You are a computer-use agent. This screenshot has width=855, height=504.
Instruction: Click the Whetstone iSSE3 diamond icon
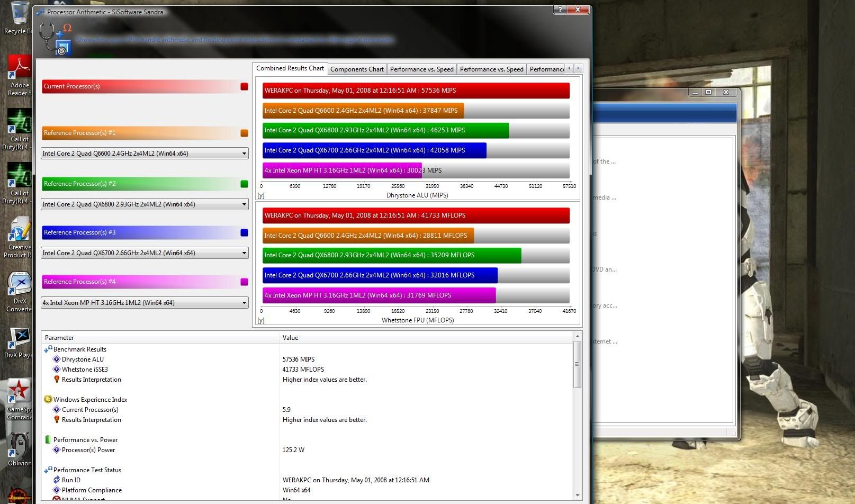point(57,370)
